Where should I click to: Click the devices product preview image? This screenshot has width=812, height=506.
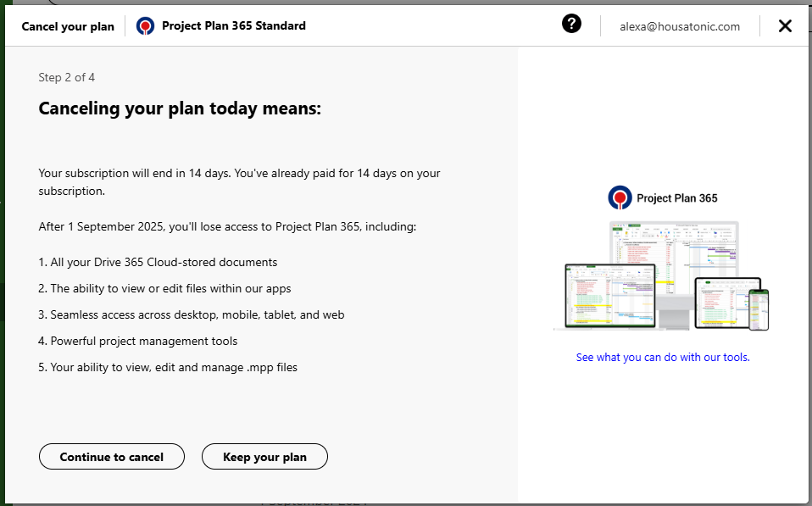661,276
